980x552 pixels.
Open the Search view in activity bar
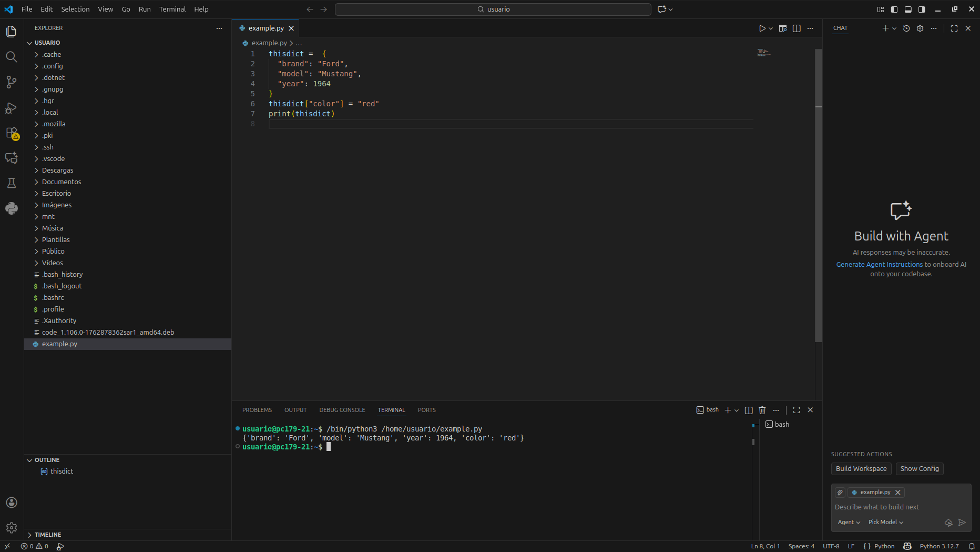pos(11,57)
